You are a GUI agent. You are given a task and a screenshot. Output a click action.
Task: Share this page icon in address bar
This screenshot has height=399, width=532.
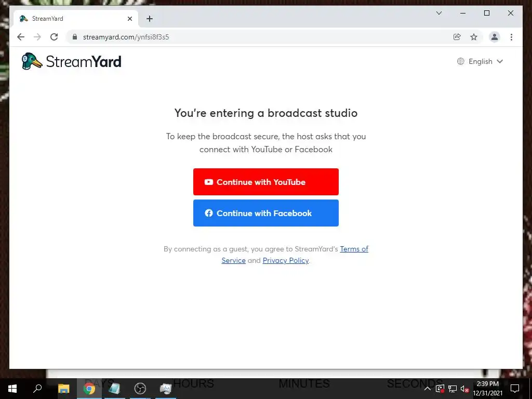[x=457, y=37]
